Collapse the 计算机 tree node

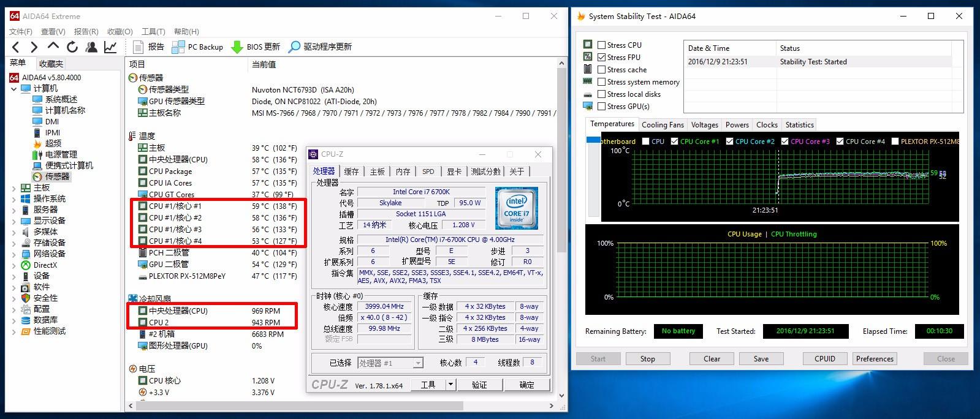14,89
